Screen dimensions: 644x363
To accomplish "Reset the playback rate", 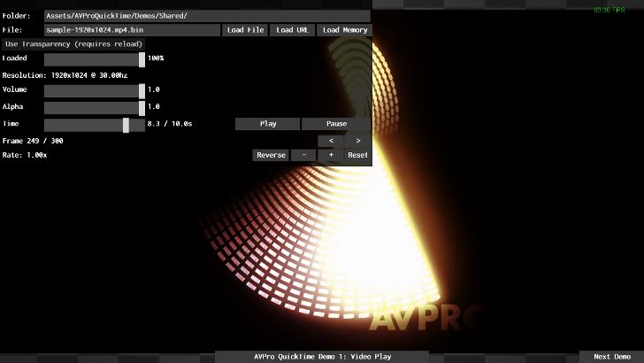I will click(x=357, y=156).
